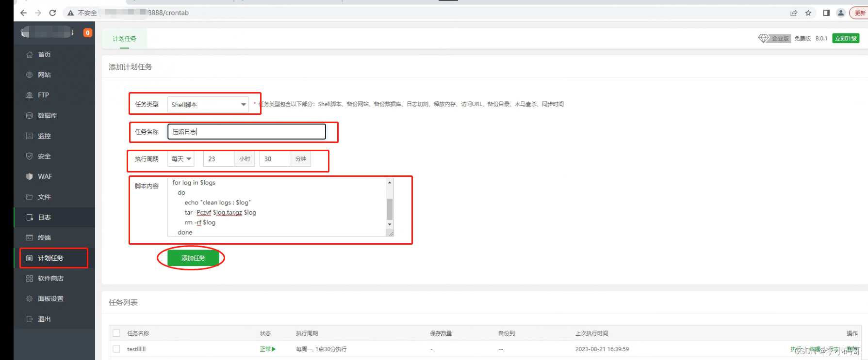Screen dimensions: 868x360
Task: Click the share page icon
Action: click(x=794, y=13)
